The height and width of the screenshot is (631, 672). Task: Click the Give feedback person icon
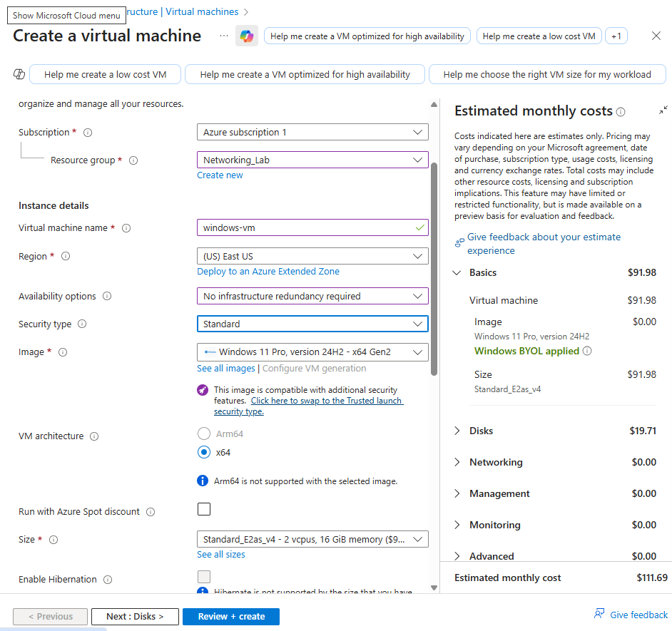click(599, 613)
